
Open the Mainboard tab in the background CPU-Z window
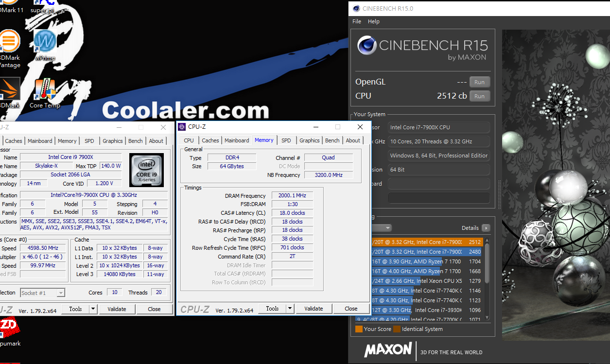[40, 141]
